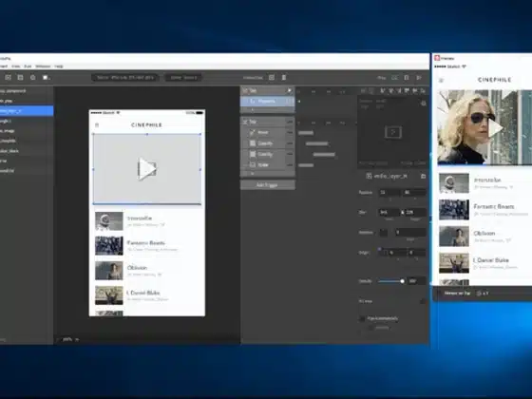Select the Oblivion thumbnail on the canvas

coord(109,271)
